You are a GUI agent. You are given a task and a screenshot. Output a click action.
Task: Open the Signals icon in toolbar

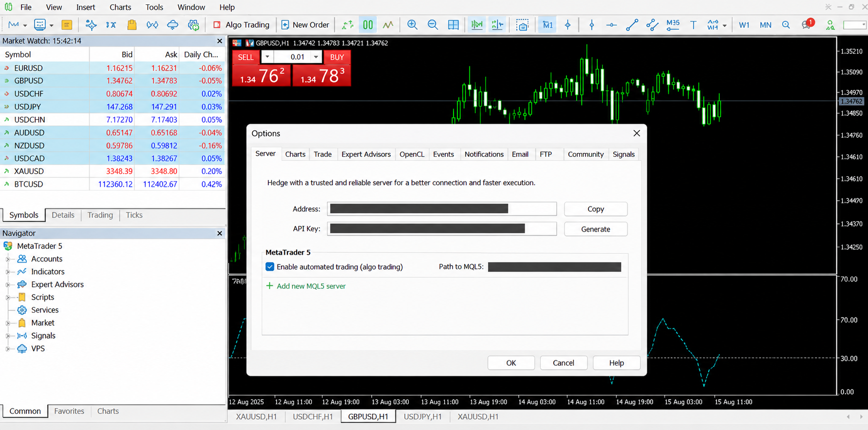152,25
